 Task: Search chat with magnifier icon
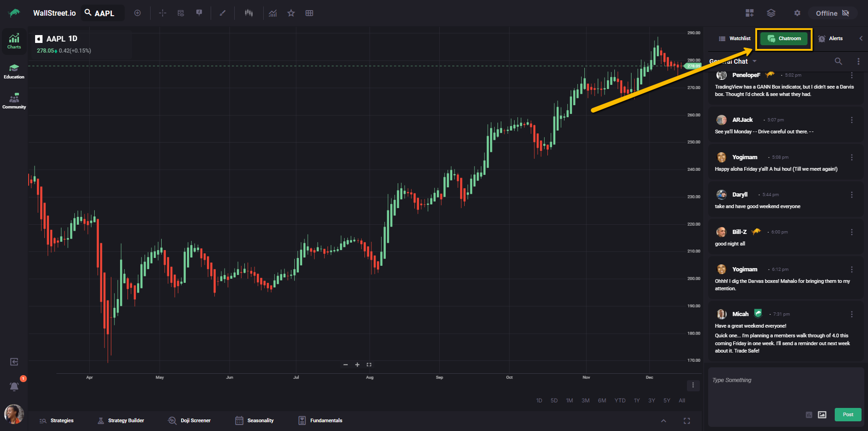[838, 61]
